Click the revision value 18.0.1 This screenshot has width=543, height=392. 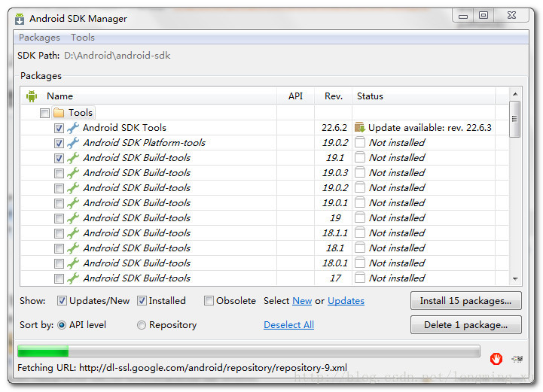coord(334,263)
